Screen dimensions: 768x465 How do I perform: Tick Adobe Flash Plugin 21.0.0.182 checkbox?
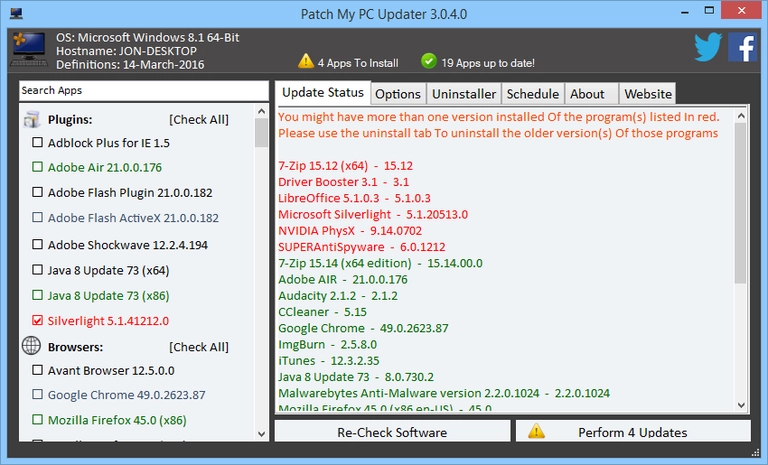(37, 192)
